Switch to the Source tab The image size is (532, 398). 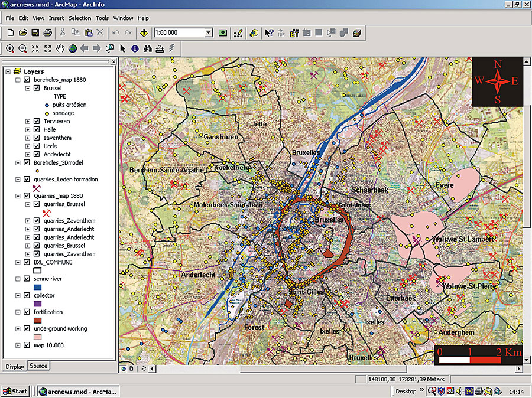coord(38,366)
